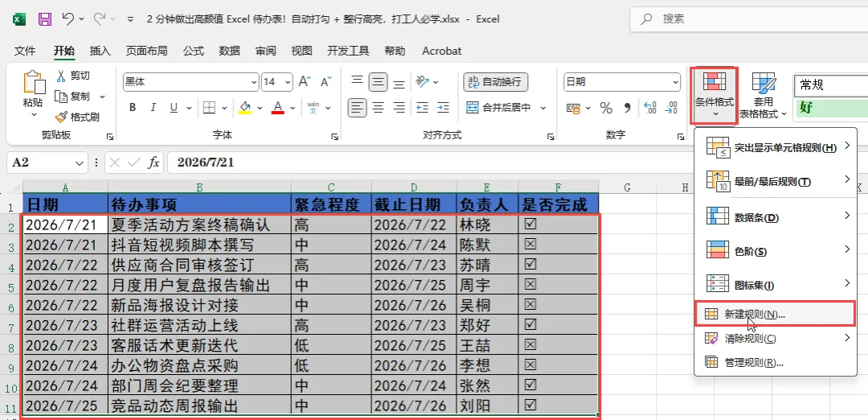
Task: Open the font name dropdown 黑体
Action: [254, 82]
